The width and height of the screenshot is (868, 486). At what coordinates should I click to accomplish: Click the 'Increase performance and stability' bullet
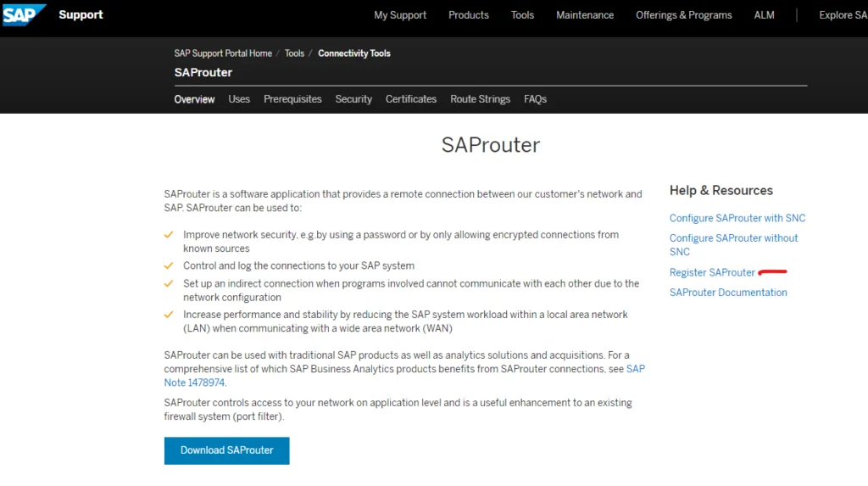[405, 321]
